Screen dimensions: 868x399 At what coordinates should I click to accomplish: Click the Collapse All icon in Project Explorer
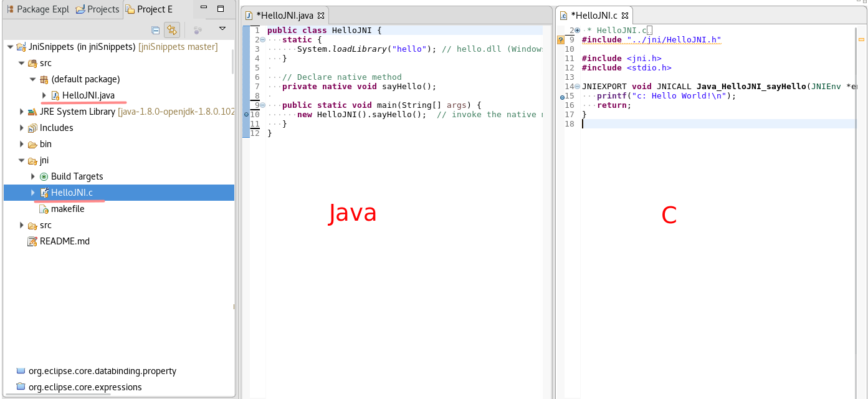point(156,30)
